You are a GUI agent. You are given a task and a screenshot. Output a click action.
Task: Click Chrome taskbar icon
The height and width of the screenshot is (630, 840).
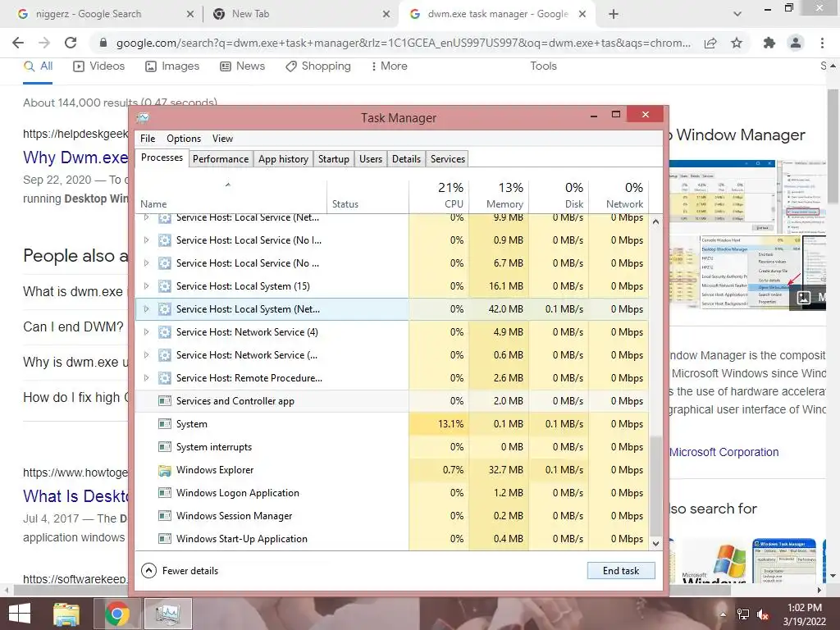point(116,614)
